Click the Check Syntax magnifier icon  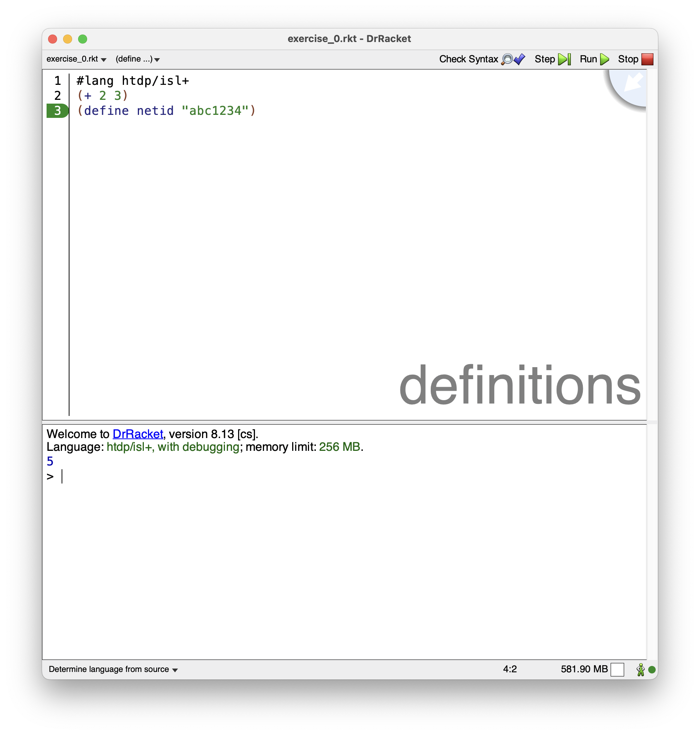click(x=507, y=59)
